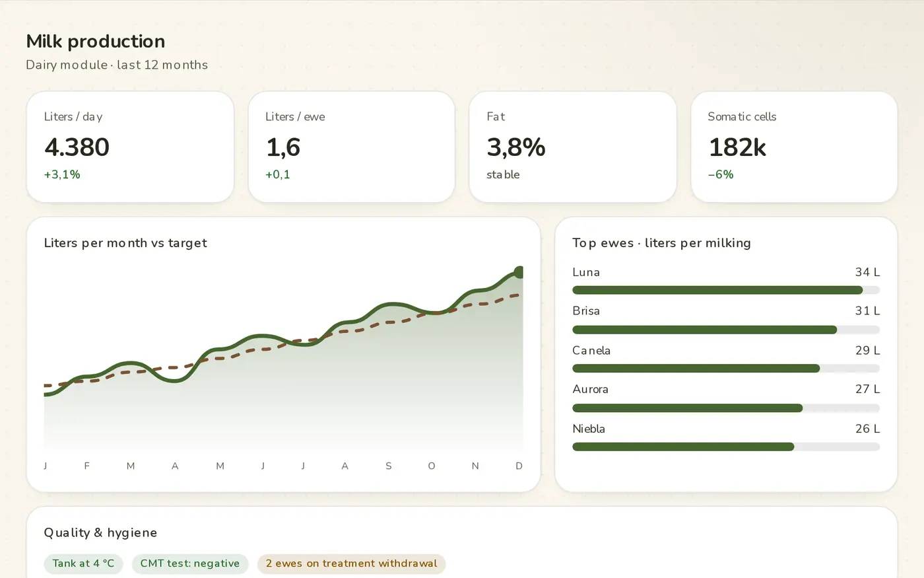Click Niebla's liters progress bar
This screenshot has height=578, width=924.
point(726,447)
